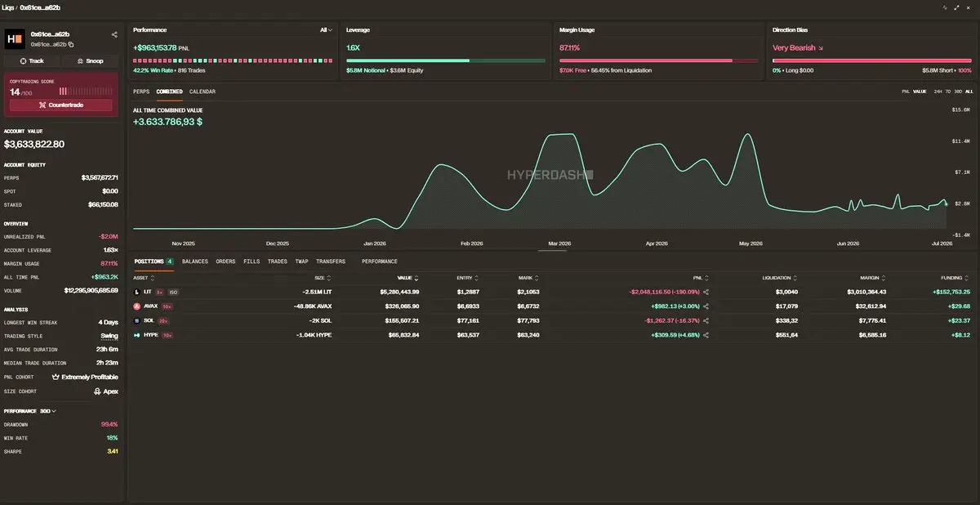The height and width of the screenshot is (505, 980).
Task: Set the chart range to 30D
Action: pos(959,92)
